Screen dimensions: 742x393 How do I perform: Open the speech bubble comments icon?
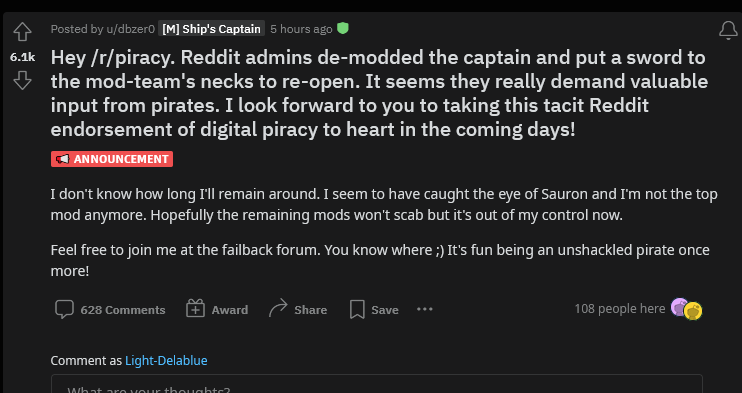pyautogui.click(x=64, y=309)
